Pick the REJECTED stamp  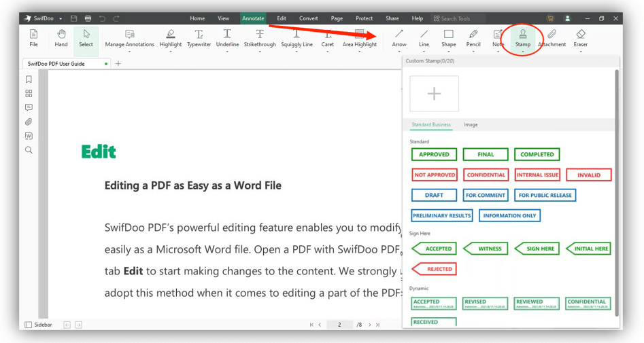[x=434, y=269]
